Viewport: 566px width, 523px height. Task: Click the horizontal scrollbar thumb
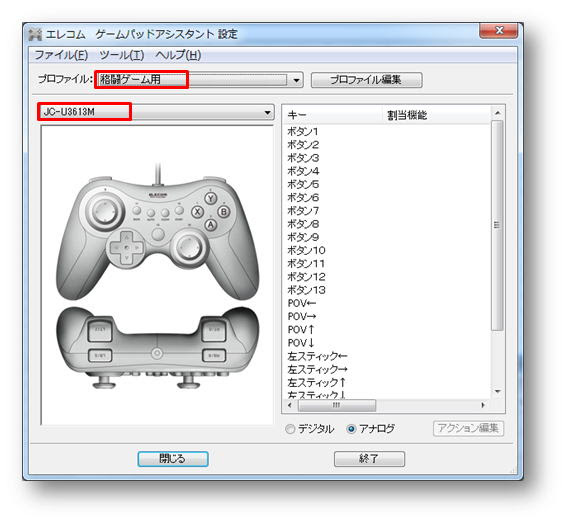336,405
